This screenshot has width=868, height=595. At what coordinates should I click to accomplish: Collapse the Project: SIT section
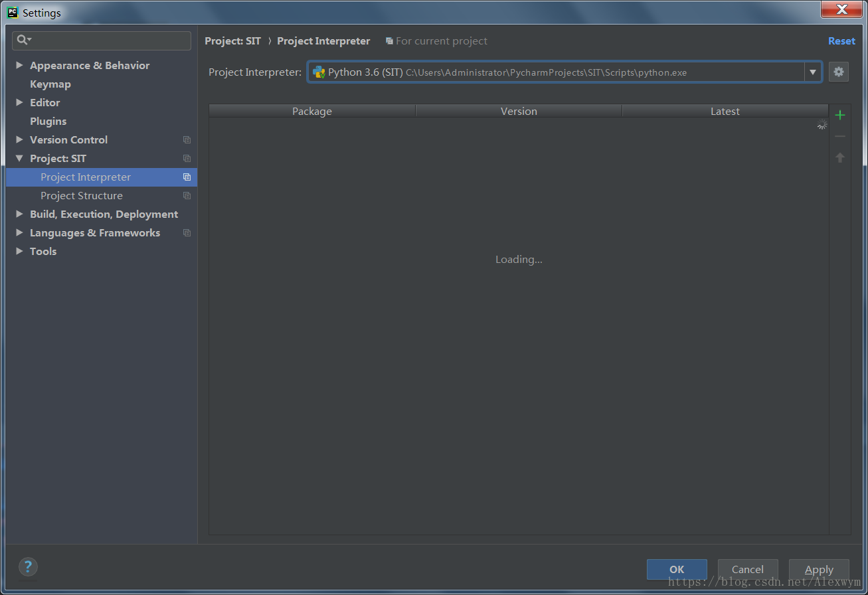click(x=19, y=158)
